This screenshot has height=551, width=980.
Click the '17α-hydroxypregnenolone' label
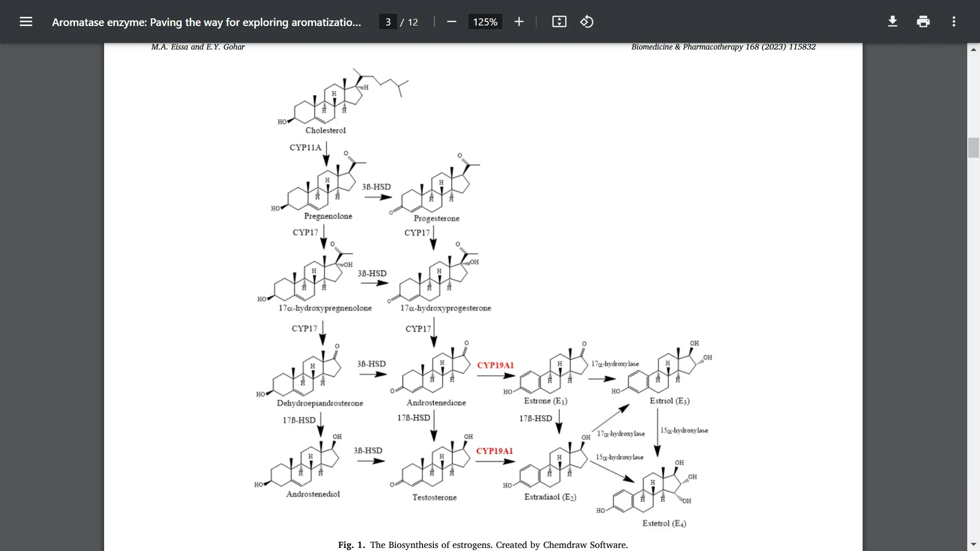tap(325, 308)
